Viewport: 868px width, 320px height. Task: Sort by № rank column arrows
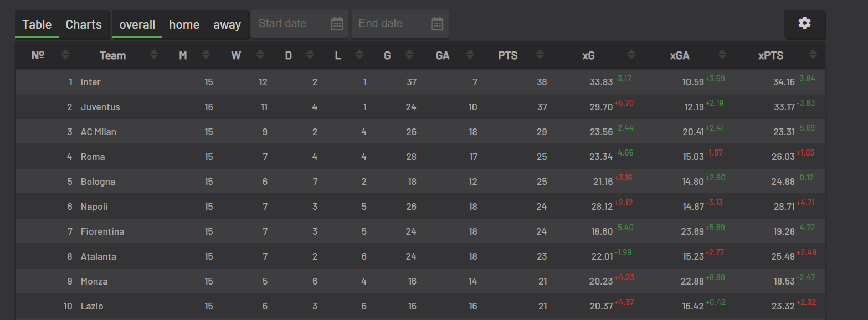[65, 55]
